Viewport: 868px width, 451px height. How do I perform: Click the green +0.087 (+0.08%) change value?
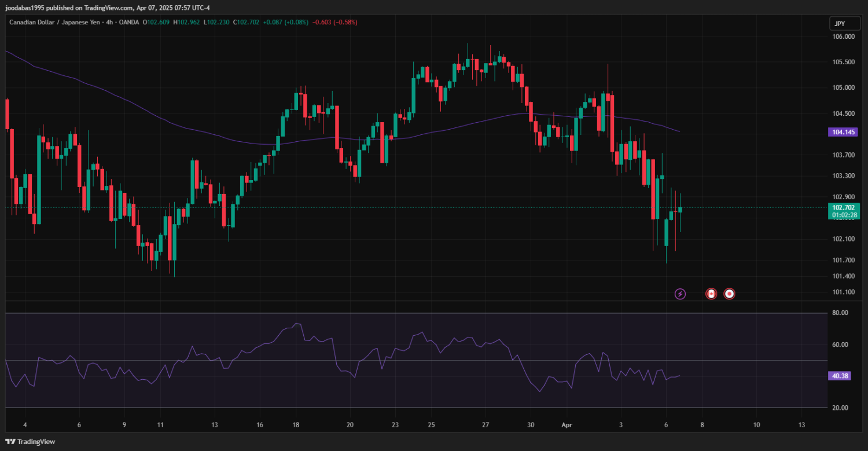(286, 22)
